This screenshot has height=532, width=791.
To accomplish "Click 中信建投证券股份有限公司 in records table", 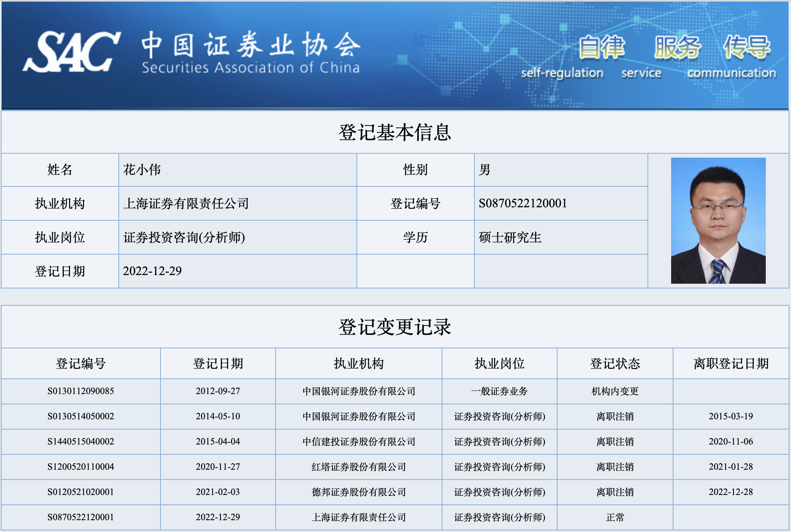I will coord(358,442).
